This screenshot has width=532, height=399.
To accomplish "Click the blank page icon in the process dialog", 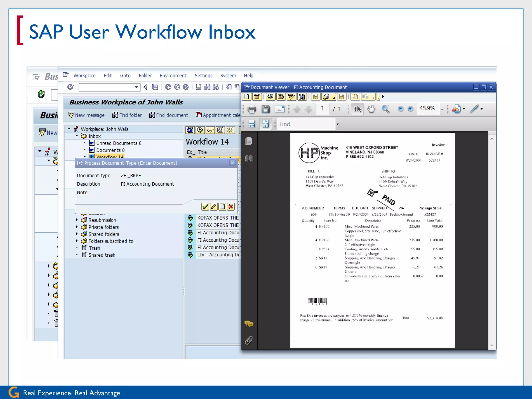I will (x=222, y=207).
